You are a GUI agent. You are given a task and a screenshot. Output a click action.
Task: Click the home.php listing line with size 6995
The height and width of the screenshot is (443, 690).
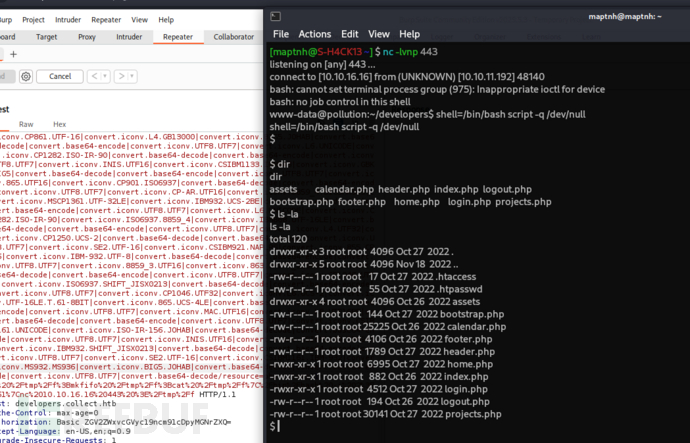381,364
